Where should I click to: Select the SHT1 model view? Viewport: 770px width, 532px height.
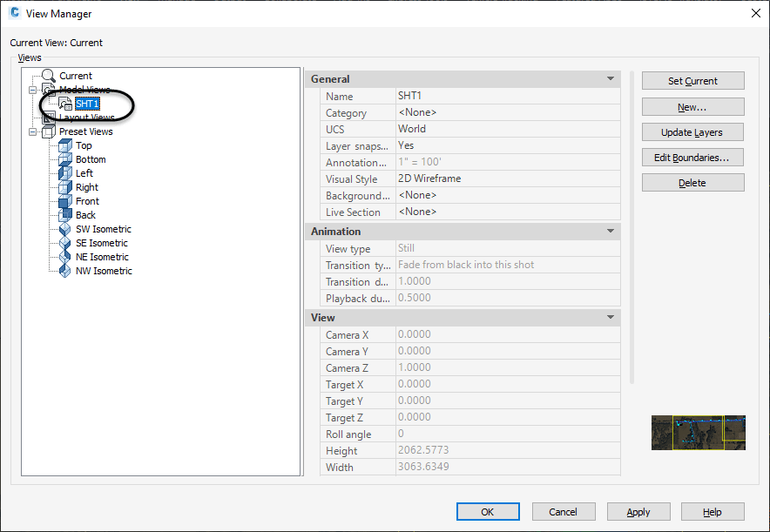(87, 103)
